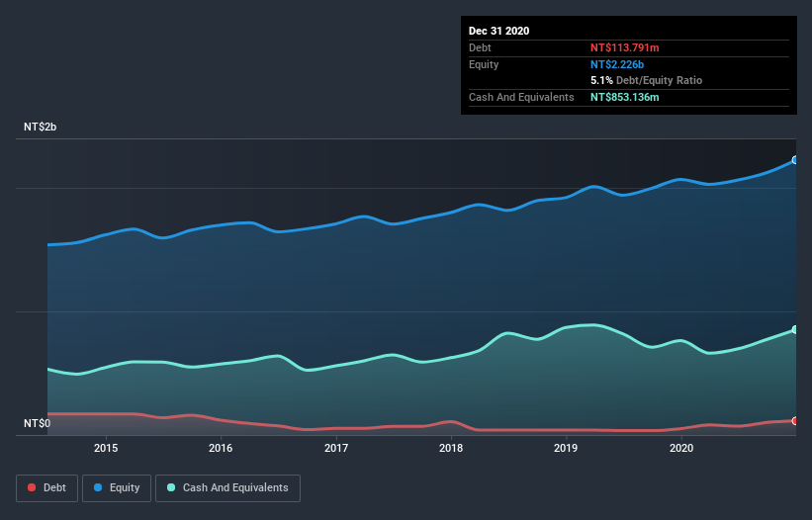This screenshot has height=520, width=812.
Task: Click the Dec 31 2020 tooltip date
Action: (498, 31)
